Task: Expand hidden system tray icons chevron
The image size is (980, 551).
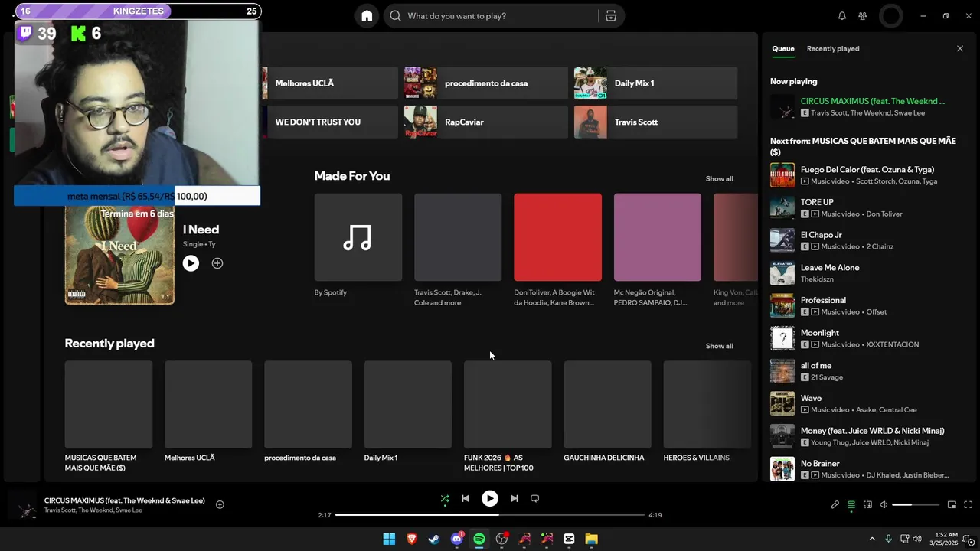Action: tap(871, 539)
